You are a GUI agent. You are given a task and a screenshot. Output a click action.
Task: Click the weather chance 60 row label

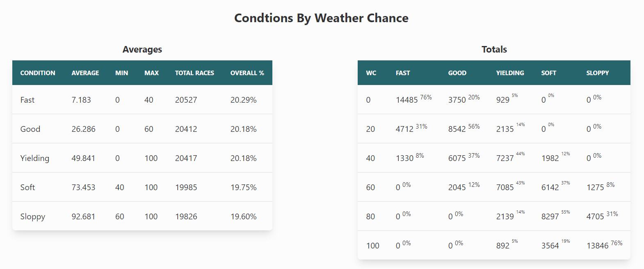370,187
